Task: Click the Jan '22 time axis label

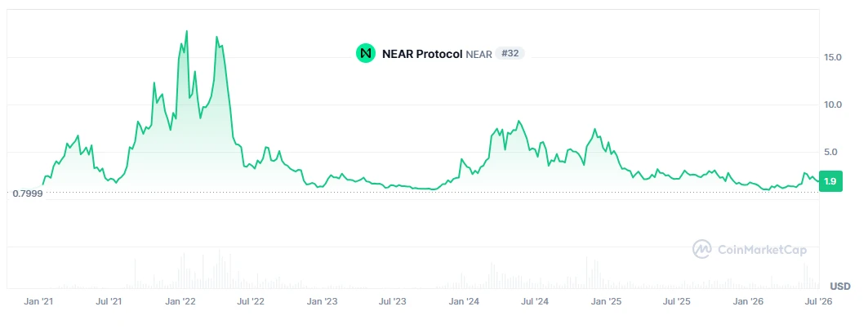Action: [x=180, y=302]
